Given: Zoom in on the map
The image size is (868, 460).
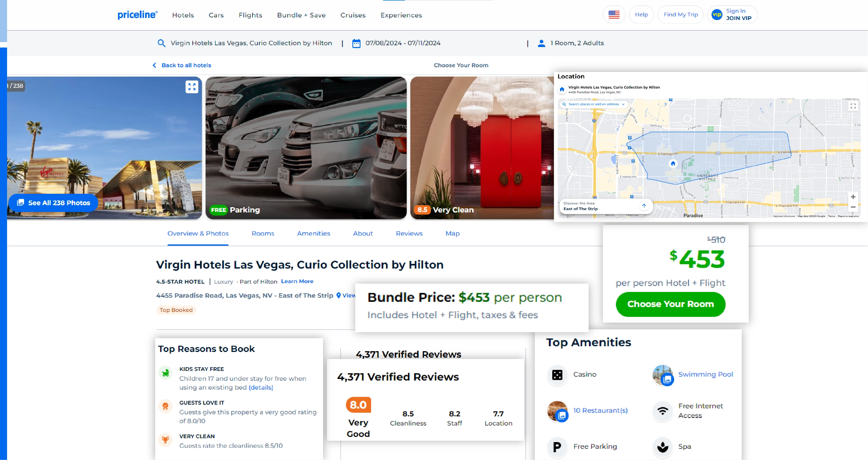Looking at the screenshot, I should click(853, 197).
